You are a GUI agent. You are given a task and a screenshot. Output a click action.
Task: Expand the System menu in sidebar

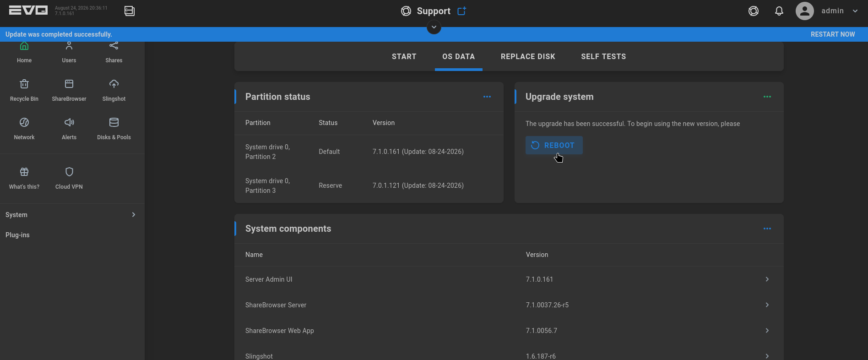click(72, 215)
